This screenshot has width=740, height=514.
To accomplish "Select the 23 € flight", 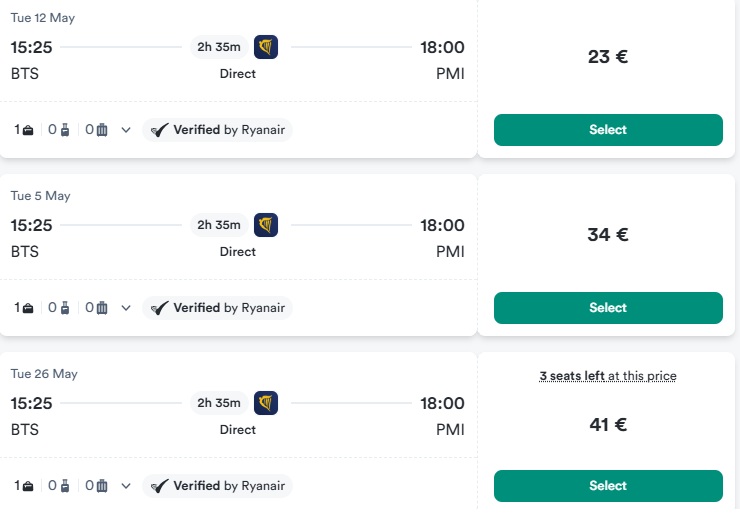I will (x=608, y=130).
